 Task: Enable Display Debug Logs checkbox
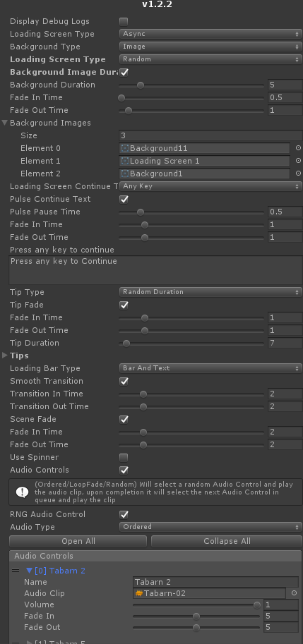coord(124,21)
